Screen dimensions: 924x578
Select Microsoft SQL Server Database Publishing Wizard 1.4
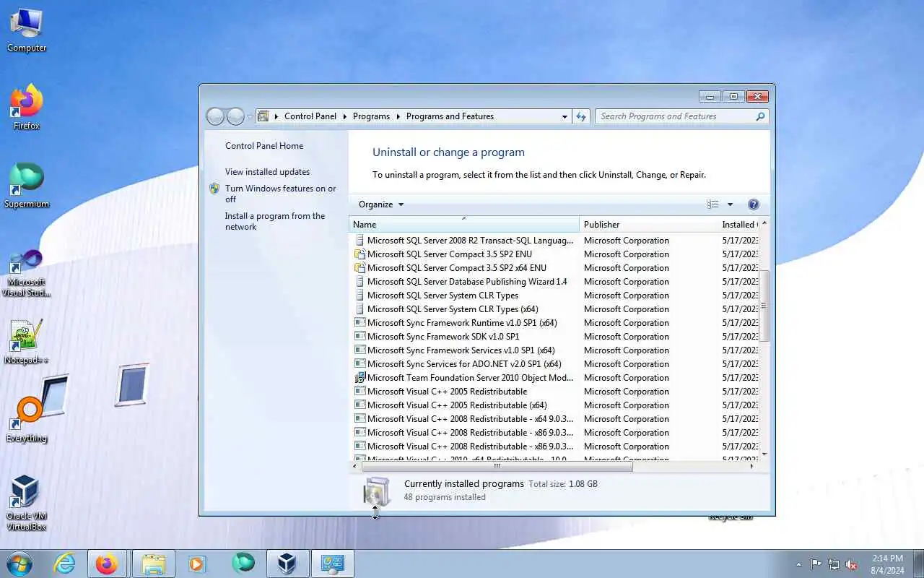pos(554,282)
